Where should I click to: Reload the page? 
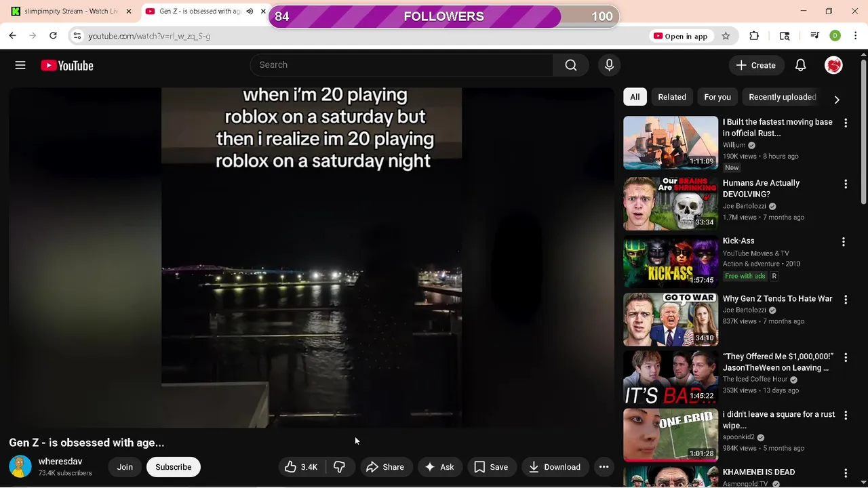[53, 36]
